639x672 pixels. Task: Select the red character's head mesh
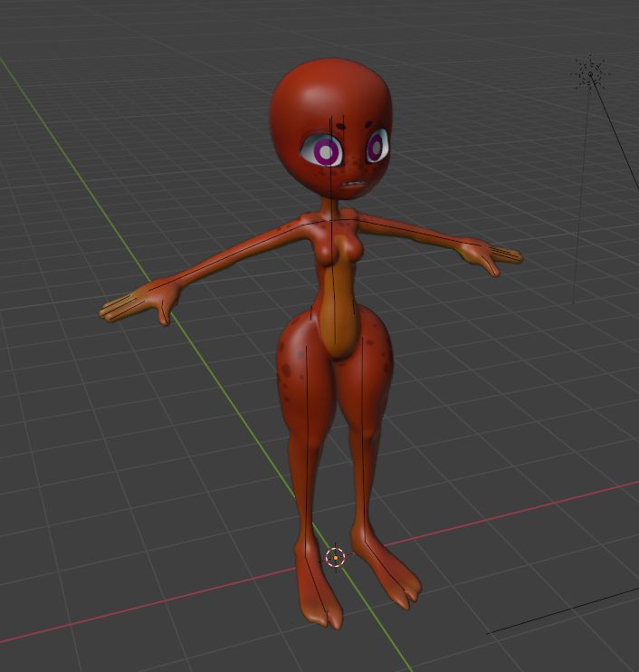(330, 129)
